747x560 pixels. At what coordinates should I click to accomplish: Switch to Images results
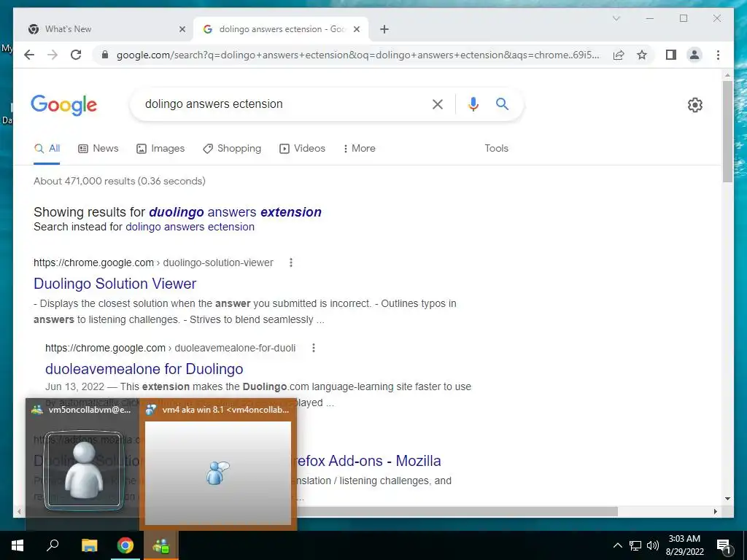point(160,149)
